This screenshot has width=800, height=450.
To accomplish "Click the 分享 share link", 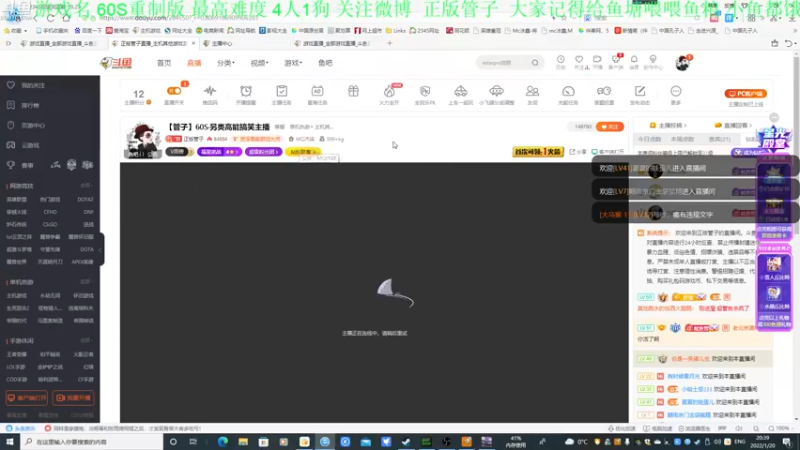I will [x=578, y=152].
